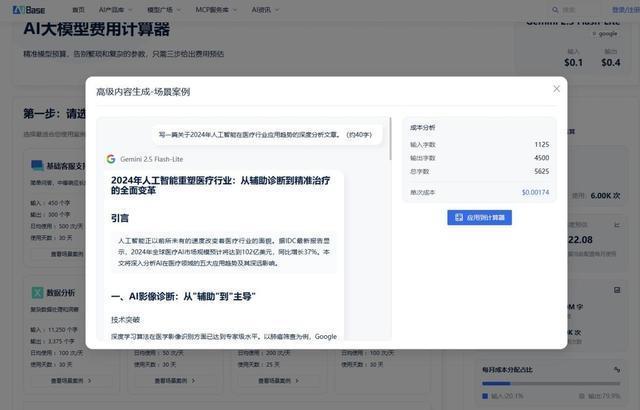Click the 数据分析 card icon
Image resolution: width=640 pixels, height=410 pixels.
tap(37, 293)
